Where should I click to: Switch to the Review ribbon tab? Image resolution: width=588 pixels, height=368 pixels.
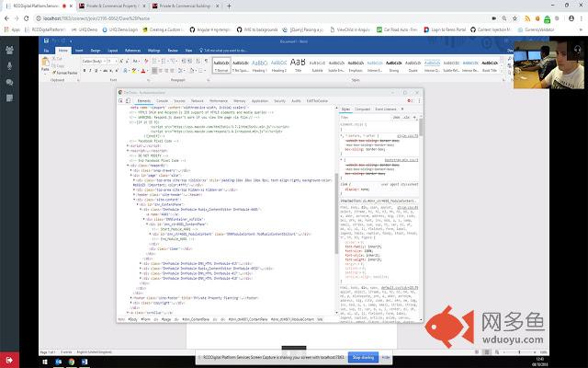(x=173, y=51)
